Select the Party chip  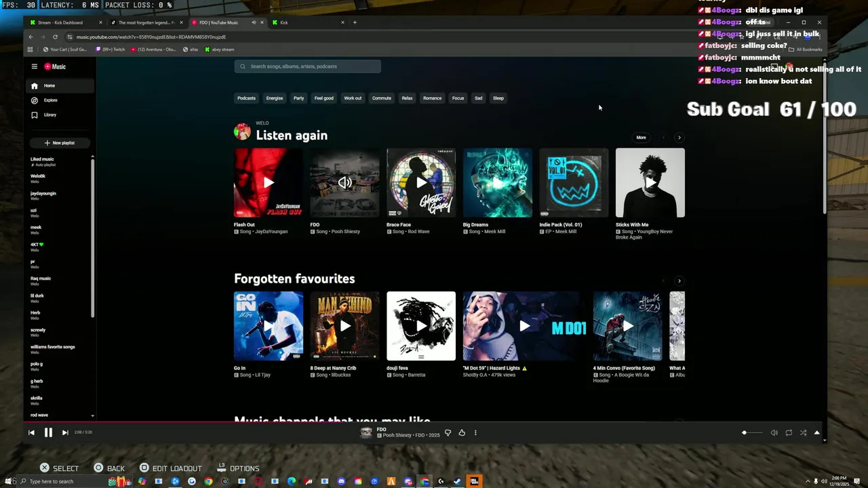(x=298, y=98)
